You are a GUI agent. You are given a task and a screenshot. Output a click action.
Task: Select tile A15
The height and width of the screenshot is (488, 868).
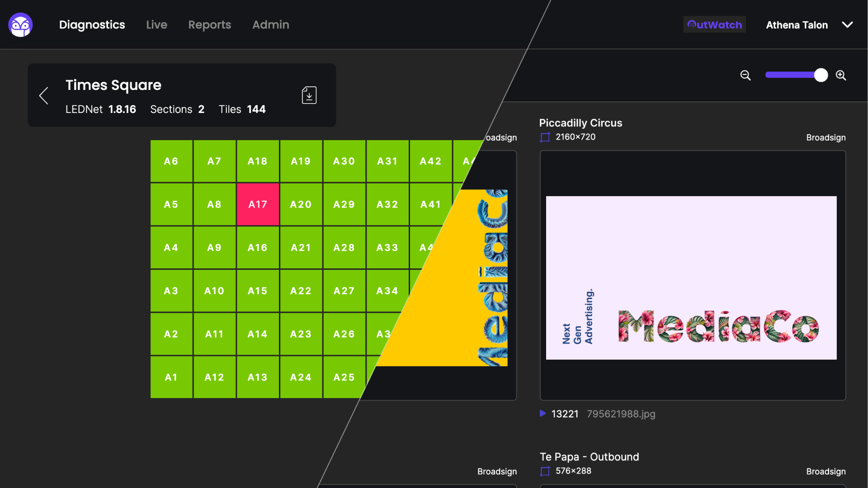pyautogui.click(x=258, y=291)
